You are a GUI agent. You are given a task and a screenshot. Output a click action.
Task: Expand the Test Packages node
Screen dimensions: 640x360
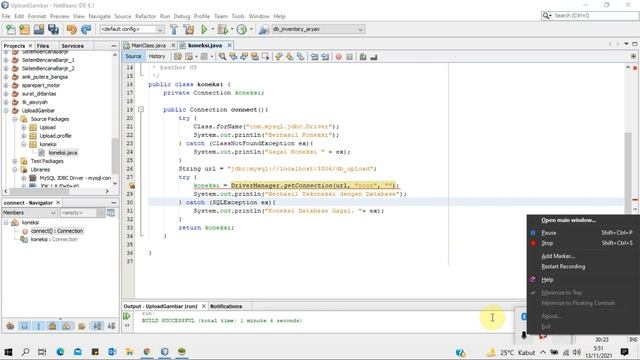click(x=15, y=161)
